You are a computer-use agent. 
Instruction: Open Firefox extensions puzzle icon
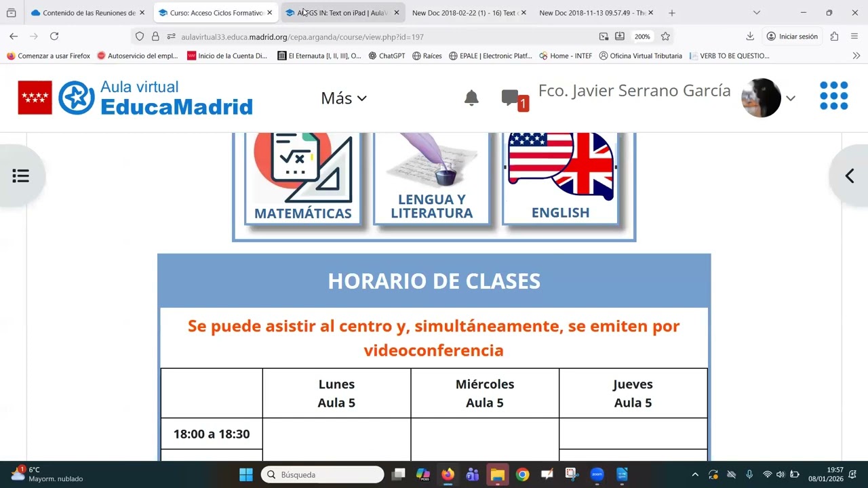click(x=834, y=37)
